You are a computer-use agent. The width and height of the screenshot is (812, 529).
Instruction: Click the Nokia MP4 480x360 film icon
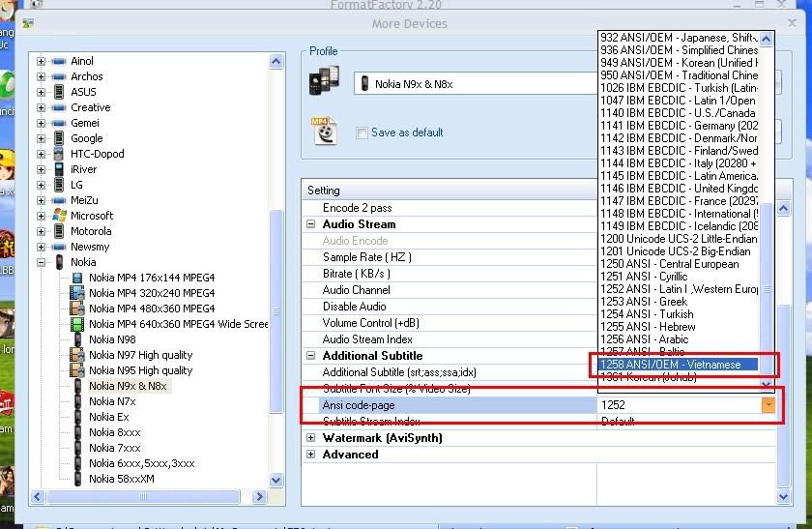click(77, 309)
